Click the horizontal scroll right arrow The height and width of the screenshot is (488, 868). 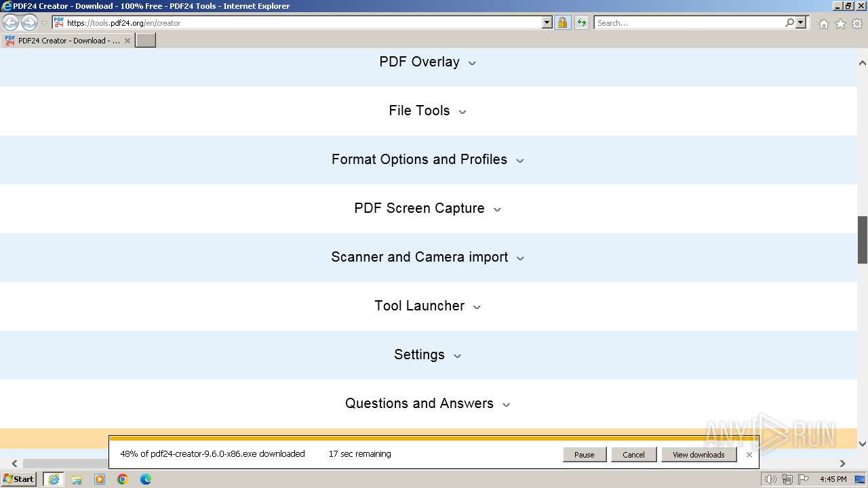click(x=842, y=464)
